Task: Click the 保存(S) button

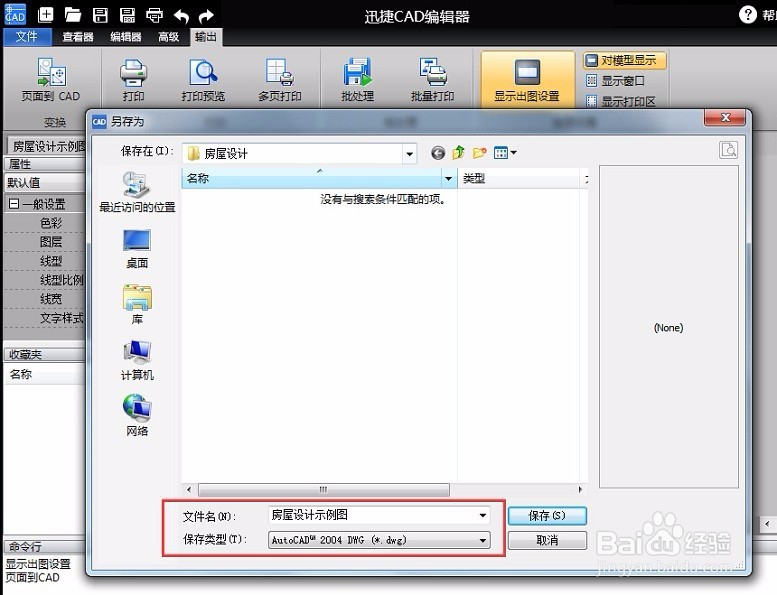Action: 547,515
